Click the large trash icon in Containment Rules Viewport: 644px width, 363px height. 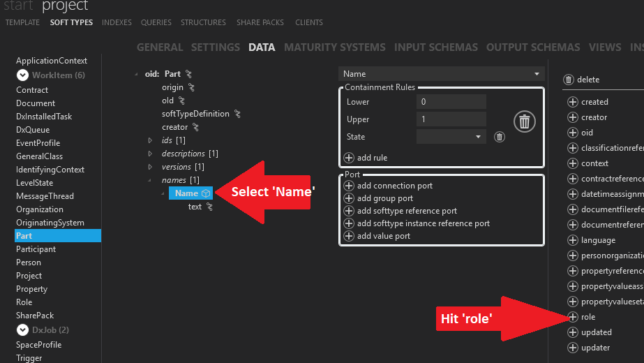pos(525,122)
